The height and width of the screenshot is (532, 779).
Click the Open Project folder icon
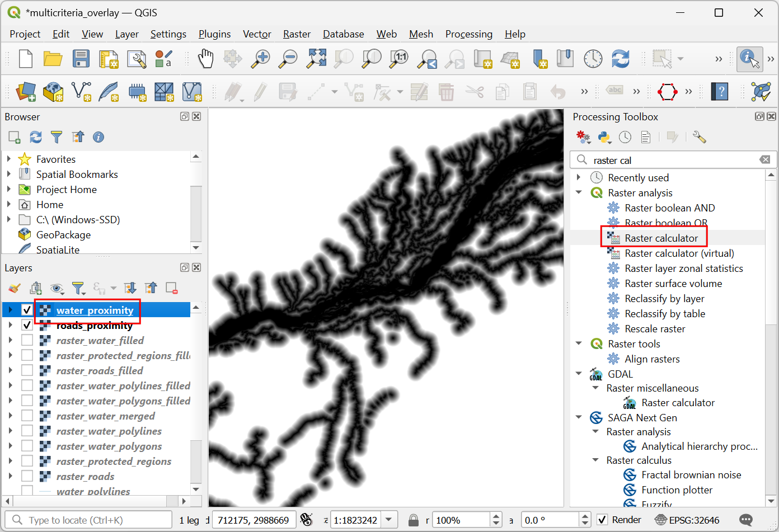coord(53,59)
